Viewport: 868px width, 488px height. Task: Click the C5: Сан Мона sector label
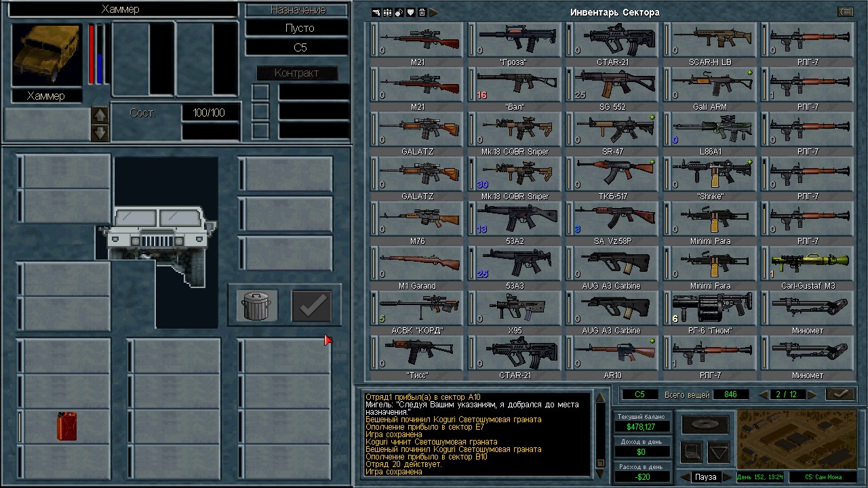[823, 477]
